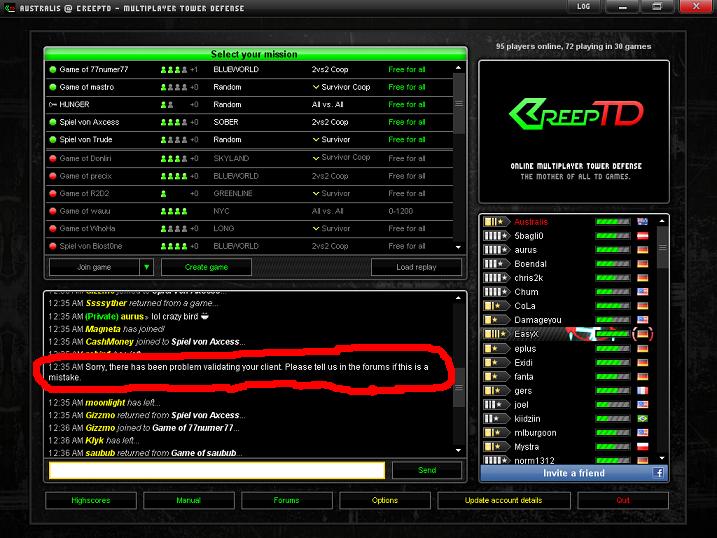Click mission list scroll up arrow
The width and height of the screenshot is (717, 538).
coord(459,68)
